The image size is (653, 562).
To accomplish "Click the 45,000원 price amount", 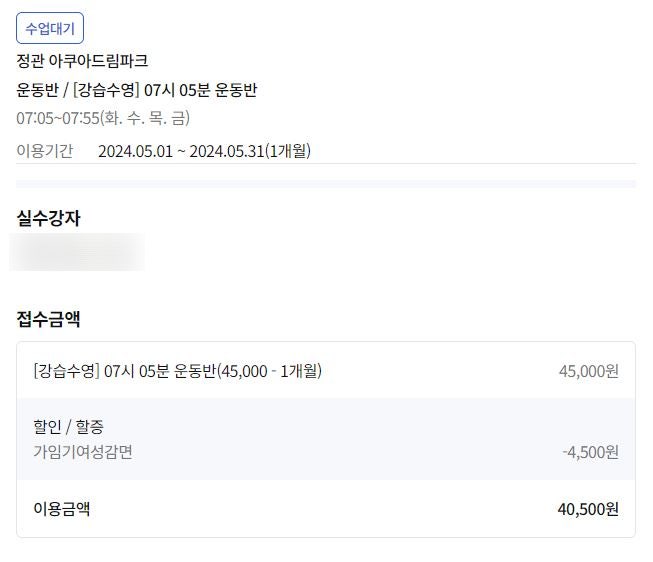I will pyautogui.click(x=588, y=371).
